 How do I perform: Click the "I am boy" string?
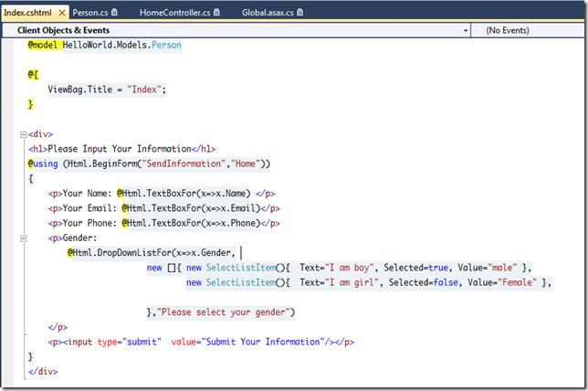point(350,268)
